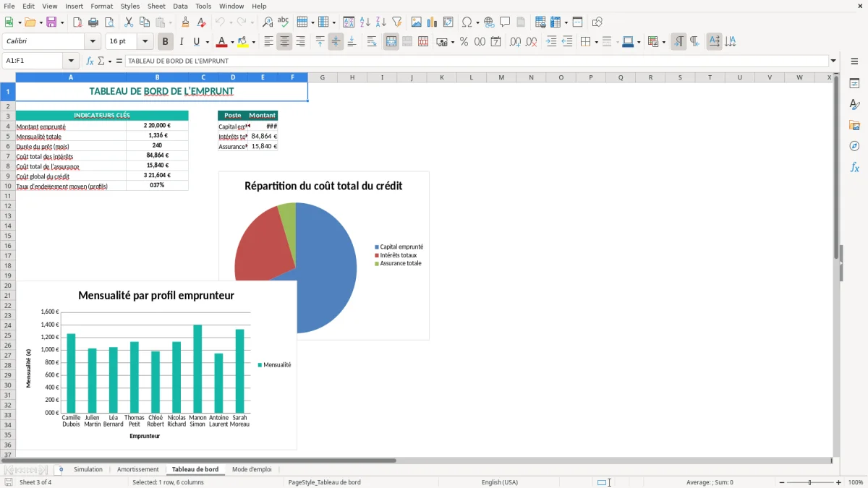868x488 pixels.
Task: Toggle Italic formatting
Action: point(181,42)
